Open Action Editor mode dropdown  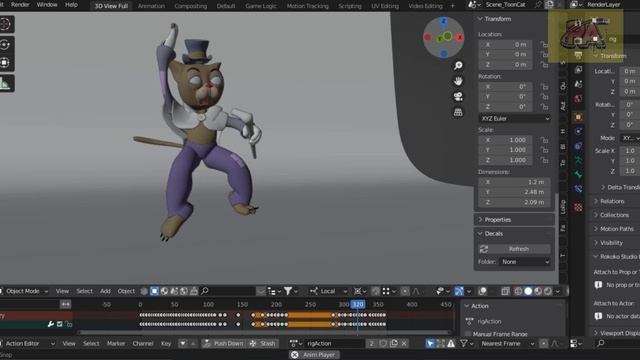[28, 344]
